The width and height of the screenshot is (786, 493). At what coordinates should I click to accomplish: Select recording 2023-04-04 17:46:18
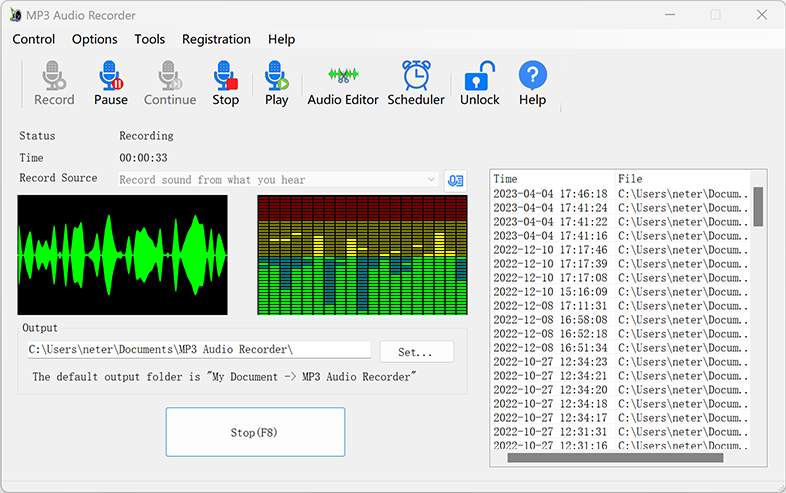620,194
